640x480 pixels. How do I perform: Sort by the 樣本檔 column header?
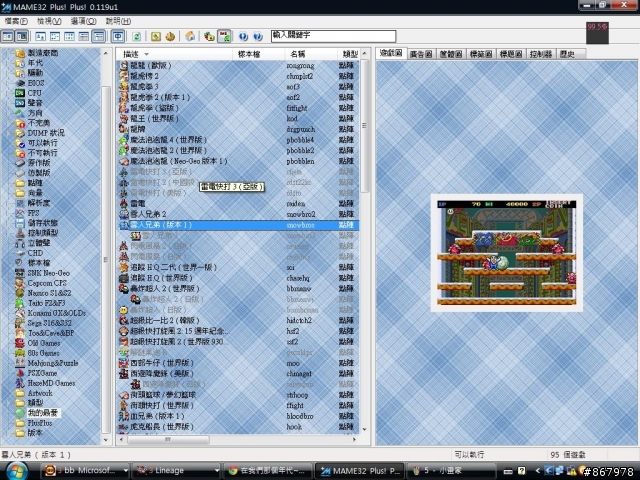(x=258, y=54)
